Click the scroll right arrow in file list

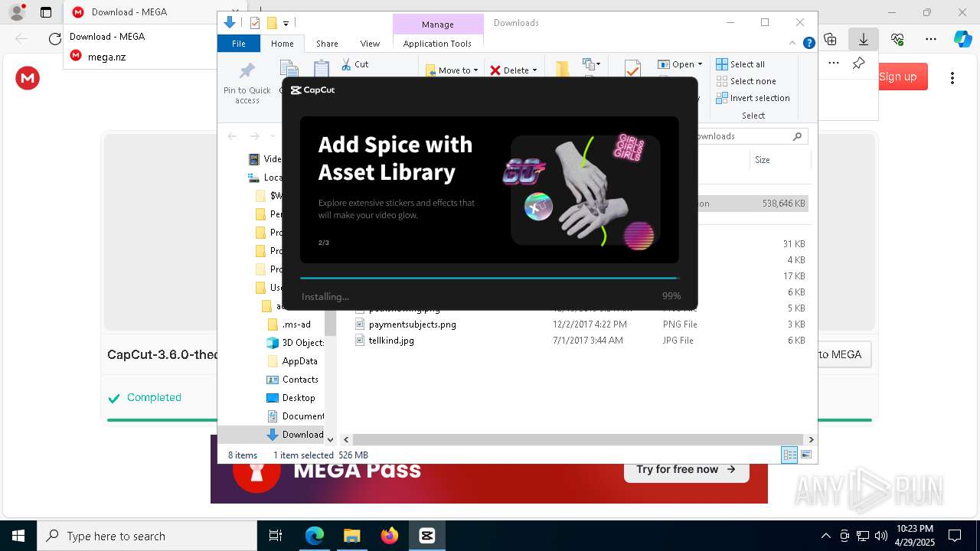coord(811,440)
